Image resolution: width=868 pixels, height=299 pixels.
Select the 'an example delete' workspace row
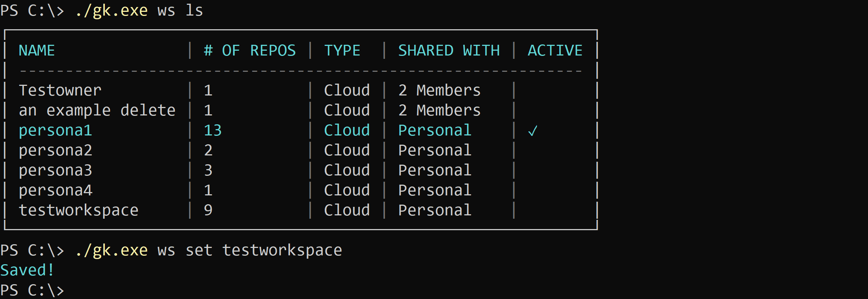(x=97, y=111)
